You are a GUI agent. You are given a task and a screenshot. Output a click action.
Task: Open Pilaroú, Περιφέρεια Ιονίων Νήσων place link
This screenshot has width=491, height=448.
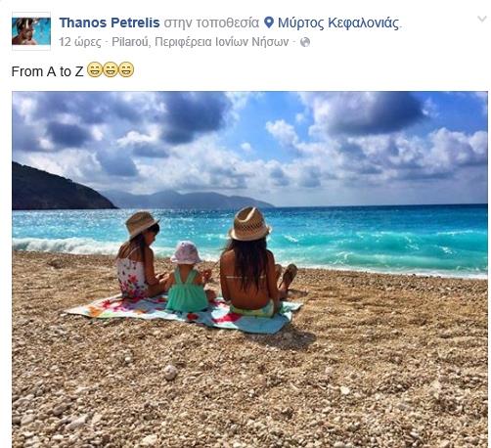(x=201, y=42)
